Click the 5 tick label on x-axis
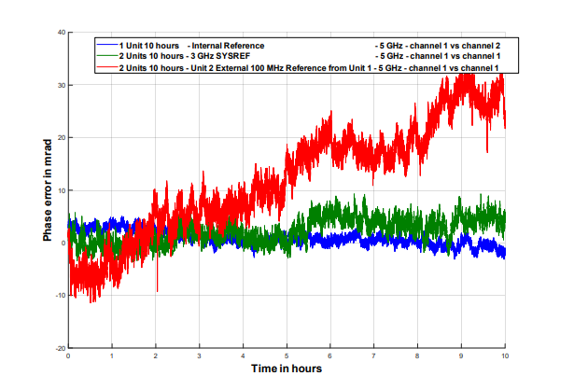The image size is (588, 390). click(287, 356)
